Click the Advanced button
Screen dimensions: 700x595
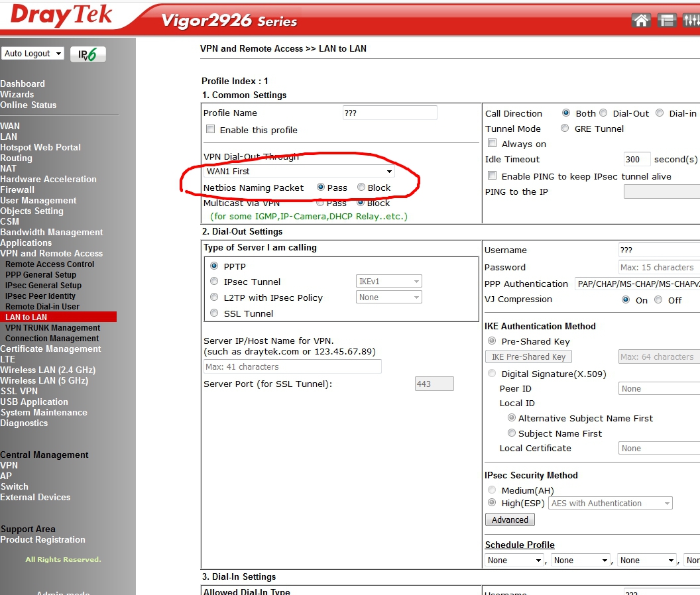(x=510, y=520)
